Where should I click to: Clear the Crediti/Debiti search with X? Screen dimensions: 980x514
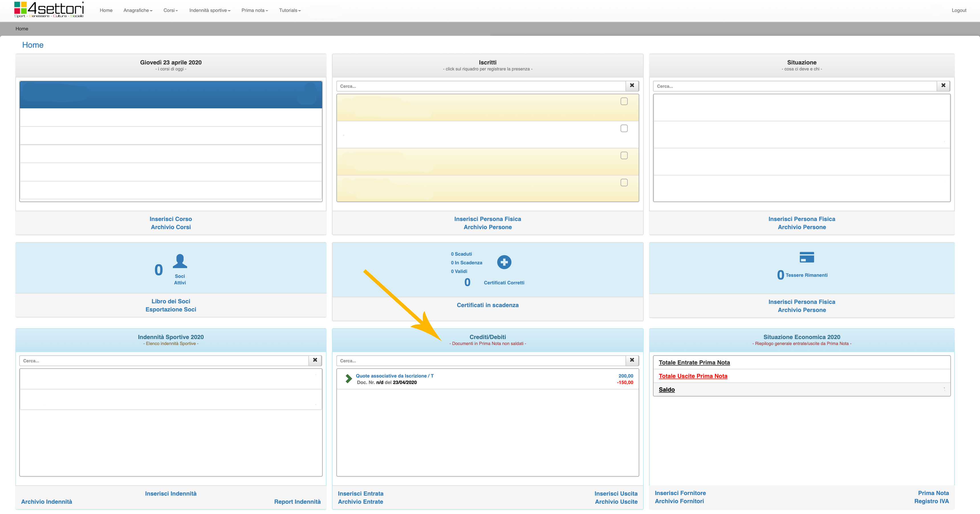(x=632, y=360)
